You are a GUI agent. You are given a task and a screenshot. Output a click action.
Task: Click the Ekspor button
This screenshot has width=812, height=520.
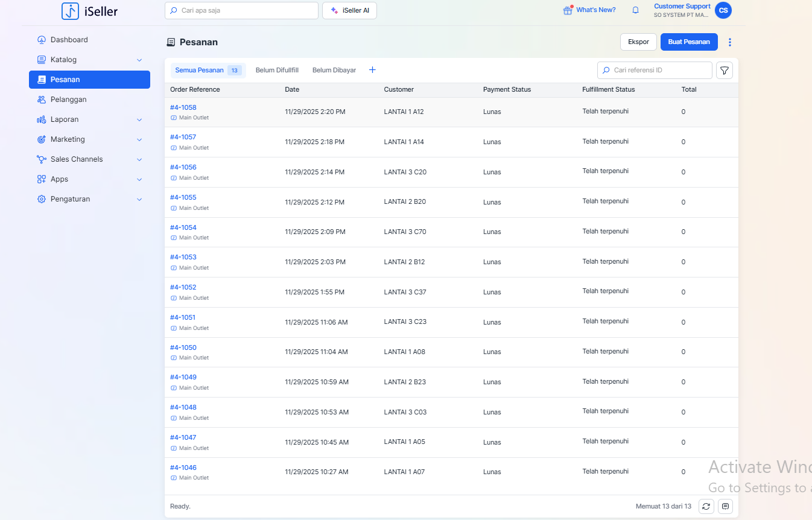pos(638,42)
